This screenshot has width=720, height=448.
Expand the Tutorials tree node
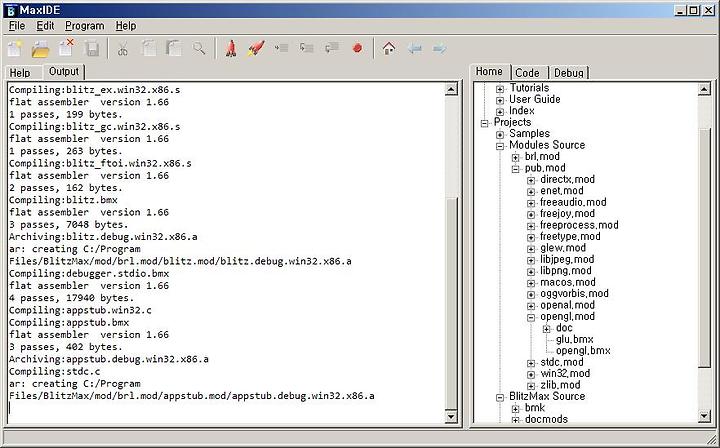[500, 89]
